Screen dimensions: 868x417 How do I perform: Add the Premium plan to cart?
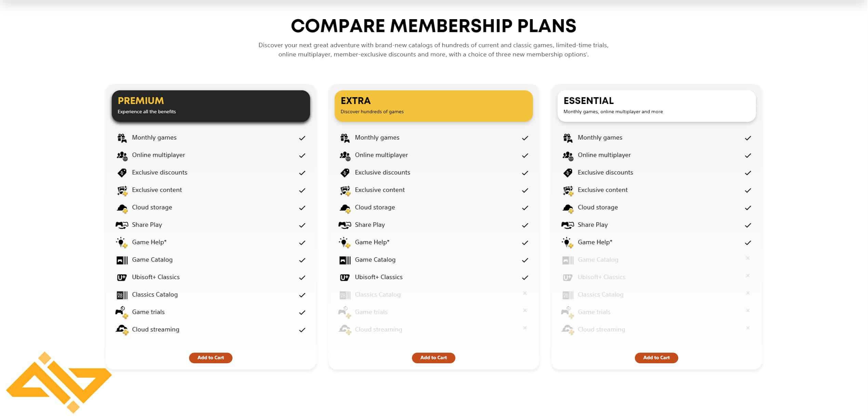pos(211,357)
